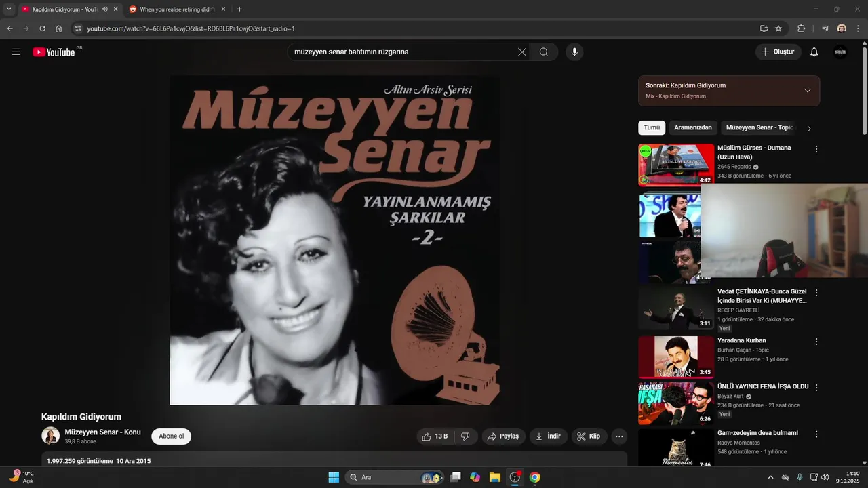Open Vedat ÇETİNKAYA-Bunca Güzel video title
868x488 pixels.
pyautogui.click(x=762, y=296)
